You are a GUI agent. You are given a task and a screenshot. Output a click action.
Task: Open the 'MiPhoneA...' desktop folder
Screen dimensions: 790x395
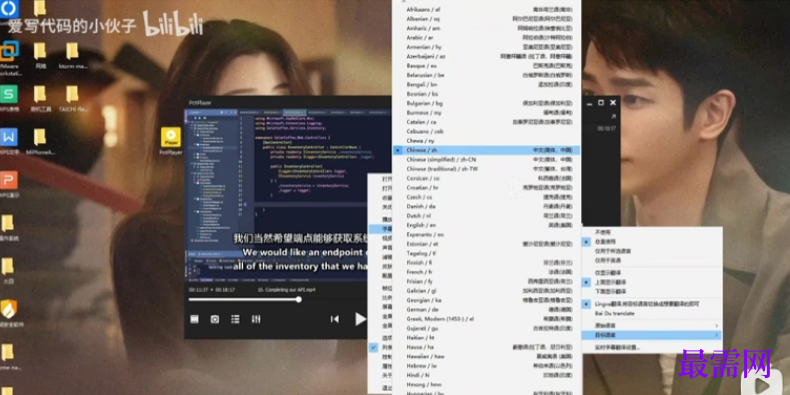pyautogui.click(x=40, y=141)
